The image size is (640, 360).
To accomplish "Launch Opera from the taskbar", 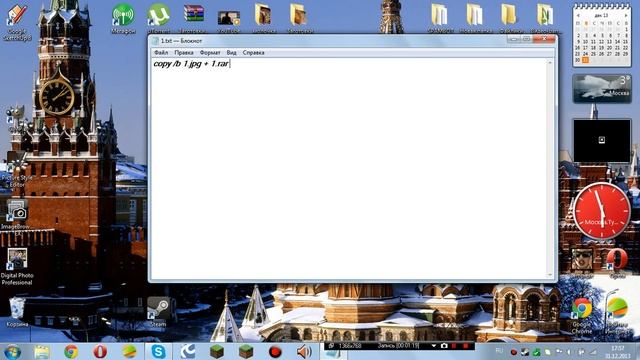I will point(100,351).
